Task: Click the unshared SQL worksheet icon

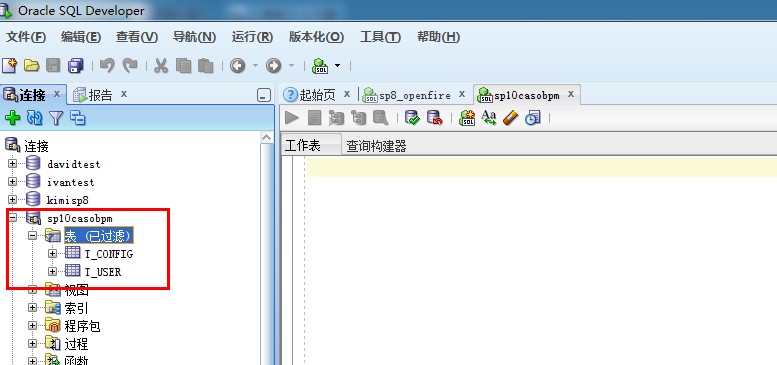Action: pyautogui.click(x=467, y=118)
